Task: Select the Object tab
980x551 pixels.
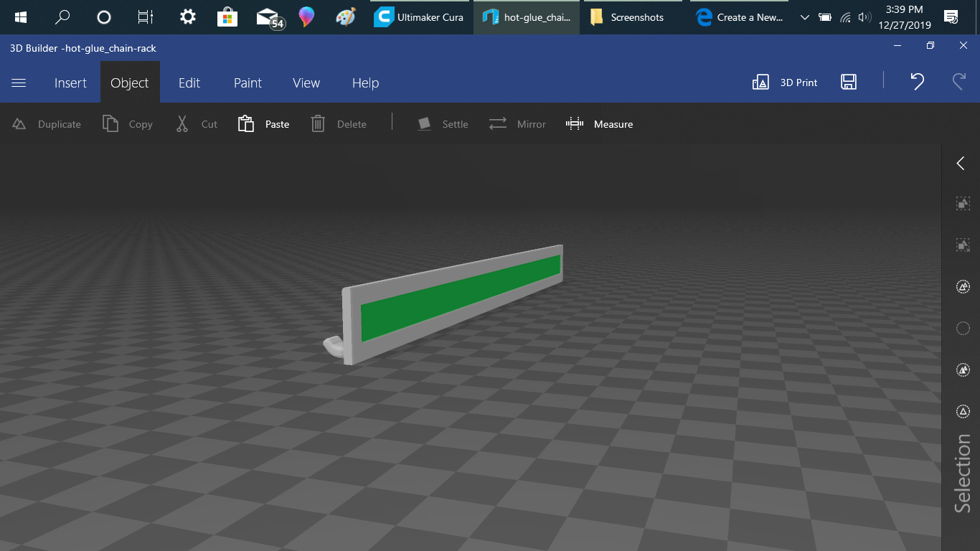Action: click(x=130, y=83)
